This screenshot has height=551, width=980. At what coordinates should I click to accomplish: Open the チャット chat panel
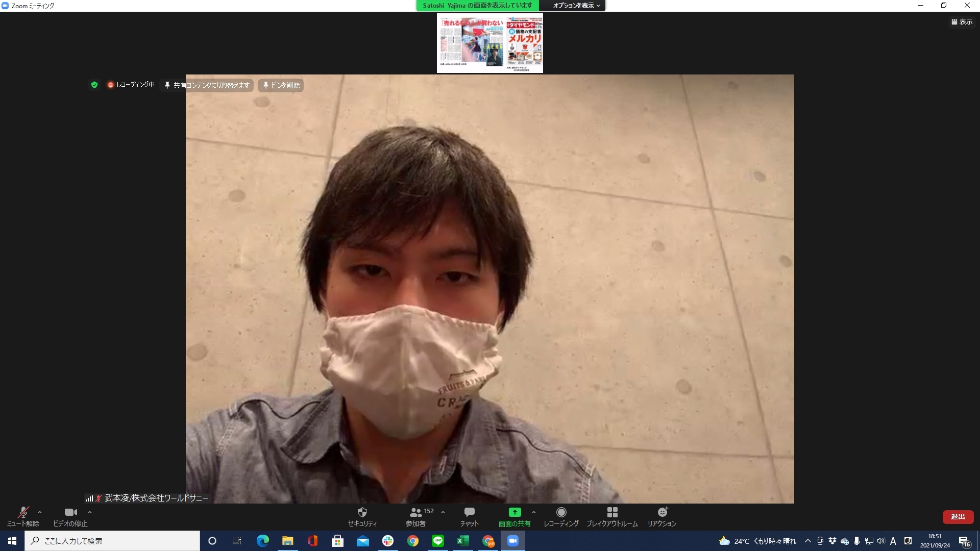[x=470, y=516]
